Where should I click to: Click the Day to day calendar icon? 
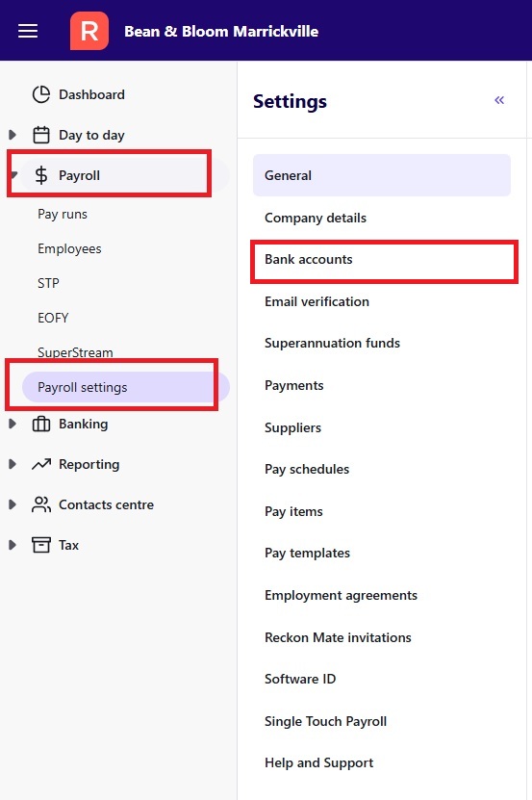click(x=41, y=135)
